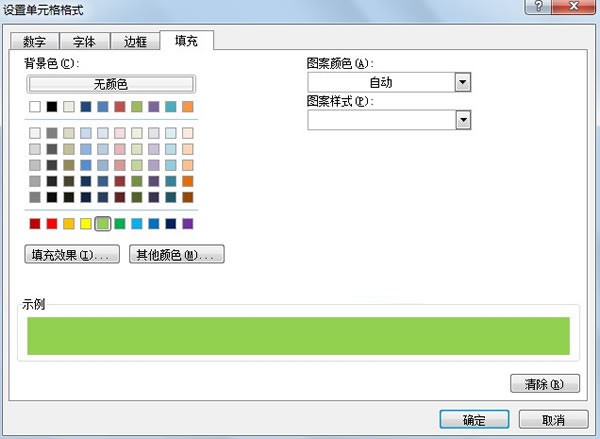This screenshot has height=439, width=600.
Task: Click the 取消 cancel button
Action: coord(553,420)
